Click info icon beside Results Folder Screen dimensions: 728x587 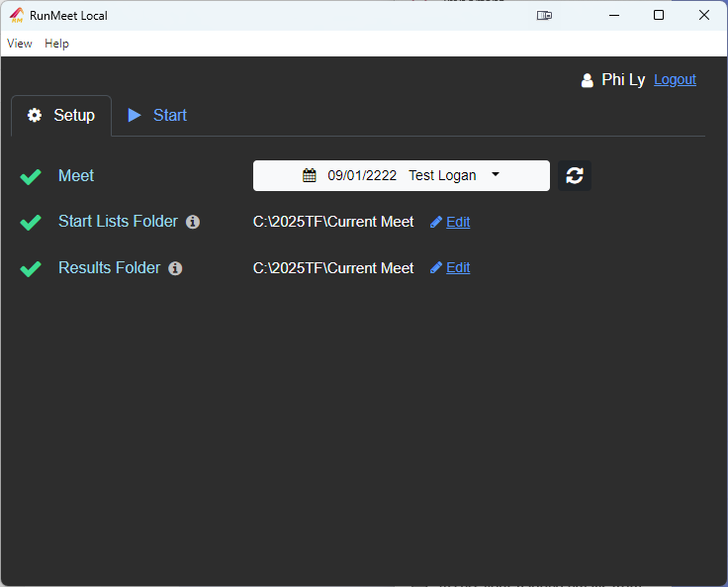pyautogui.click(x=175, y=268)
